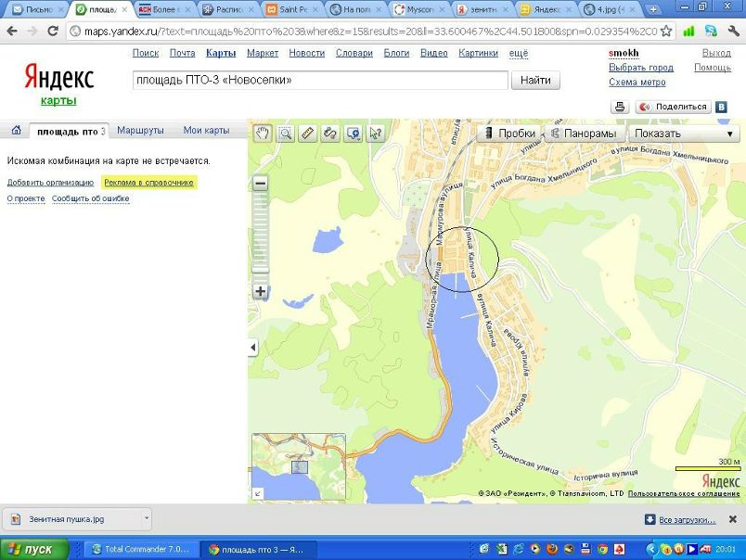Toggle the Пробки traffic layer
Screen dimensions: 746x560
508,134
